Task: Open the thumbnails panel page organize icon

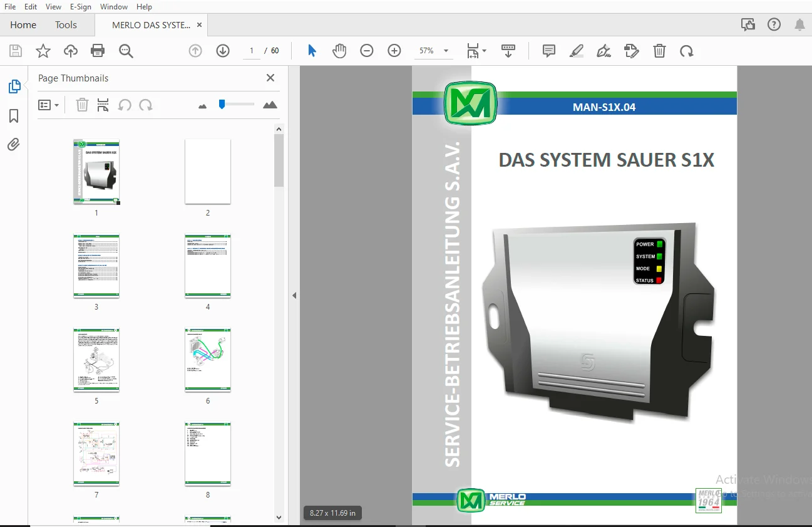Action: pos(103,105)
